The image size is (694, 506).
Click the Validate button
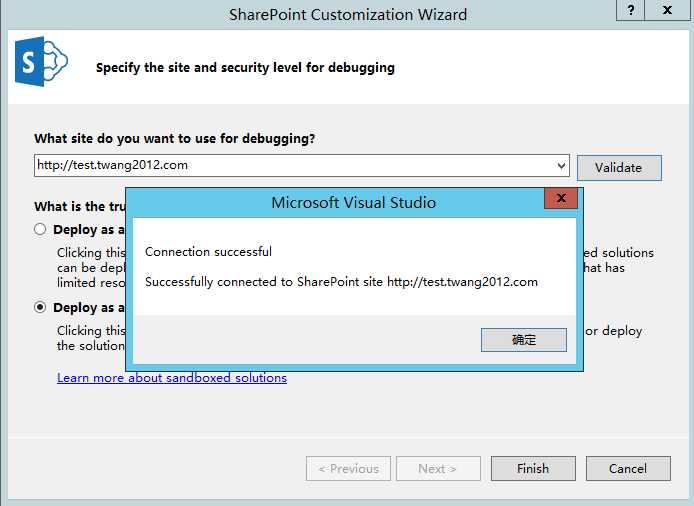(x=619, y=168)
